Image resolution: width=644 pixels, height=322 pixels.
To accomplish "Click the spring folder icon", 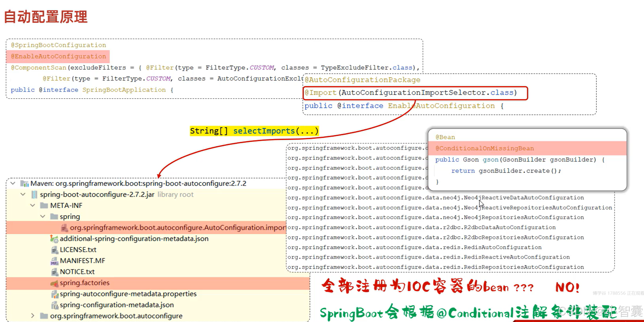I will pyautogui.click(x=54, y=217).
